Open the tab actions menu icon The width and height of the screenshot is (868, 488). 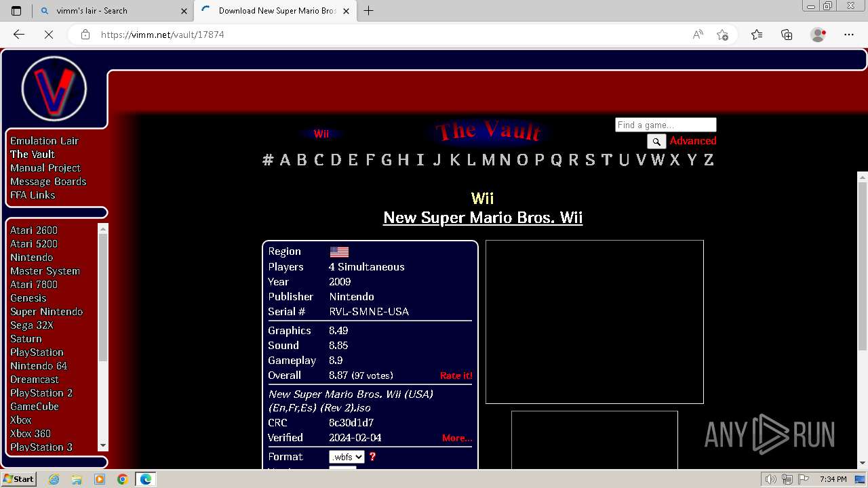16,11
